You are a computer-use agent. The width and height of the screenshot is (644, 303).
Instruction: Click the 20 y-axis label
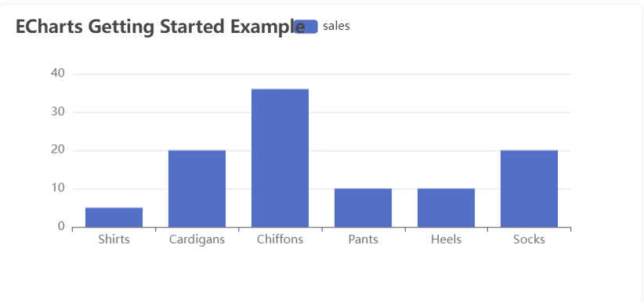point(58,150)
